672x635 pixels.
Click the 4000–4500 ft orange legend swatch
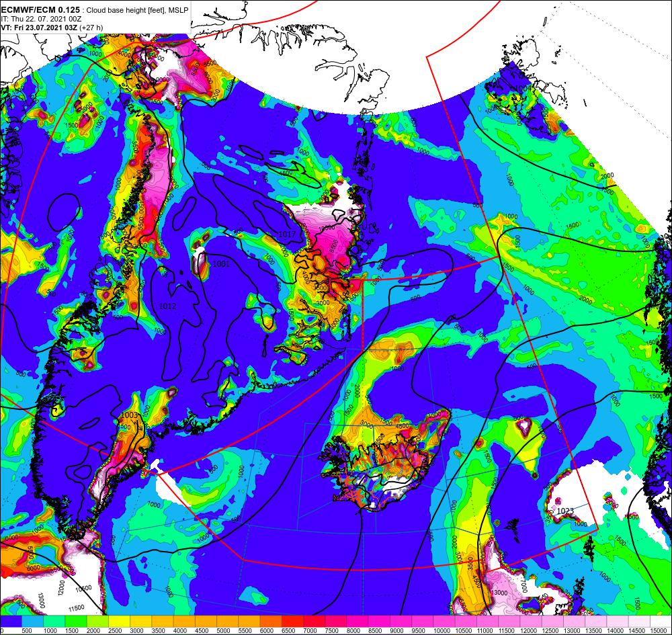click(x=184, y=622)
